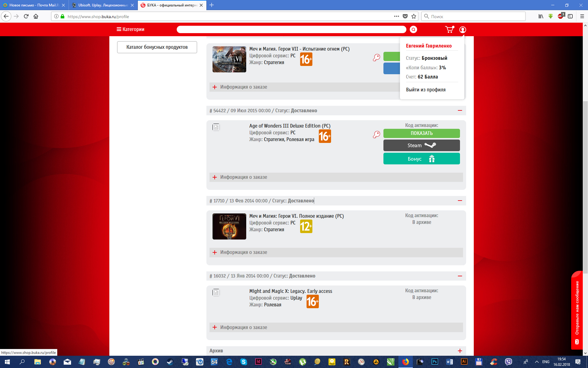Click Отправьте нам сообщение feedback tab
The width and height of the screenshot is (588, 368).
point(577,310)
